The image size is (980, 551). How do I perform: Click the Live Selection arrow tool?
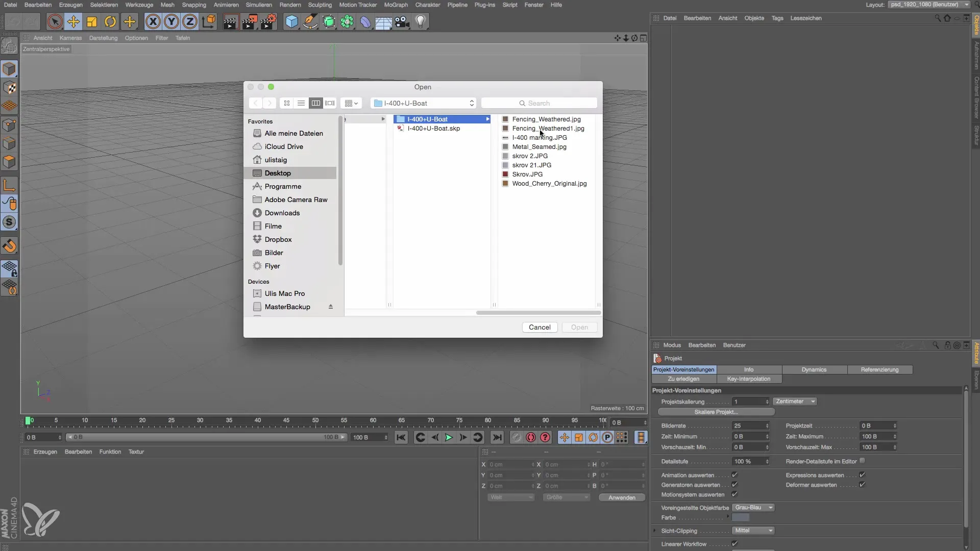55,22
